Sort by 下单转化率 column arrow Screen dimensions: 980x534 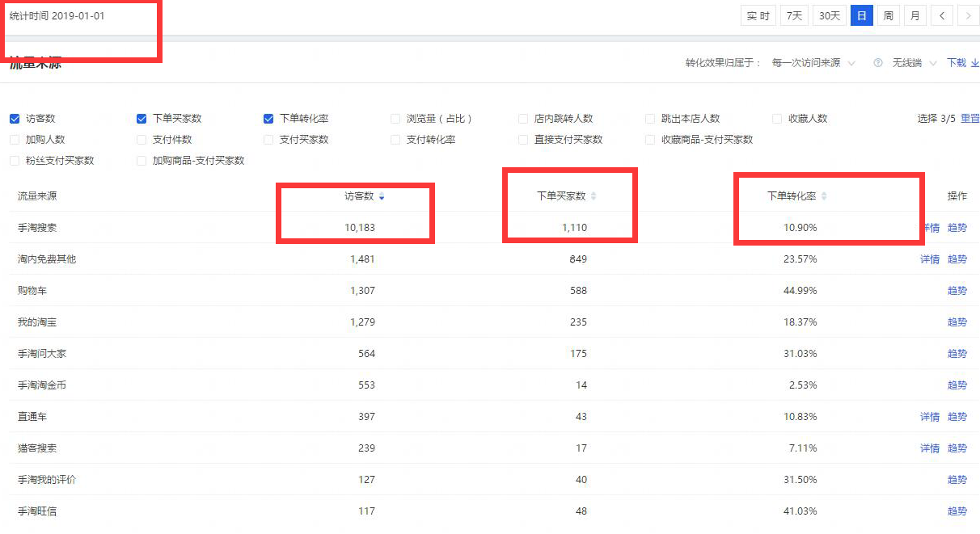pos(824,196)
